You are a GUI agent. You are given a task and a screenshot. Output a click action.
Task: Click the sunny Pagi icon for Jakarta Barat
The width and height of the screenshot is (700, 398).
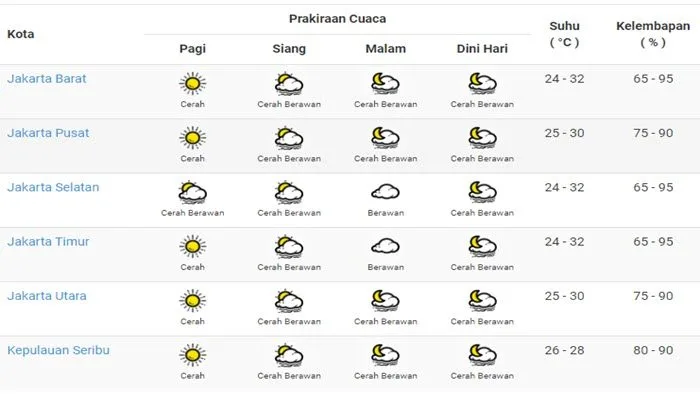point(192,83)
